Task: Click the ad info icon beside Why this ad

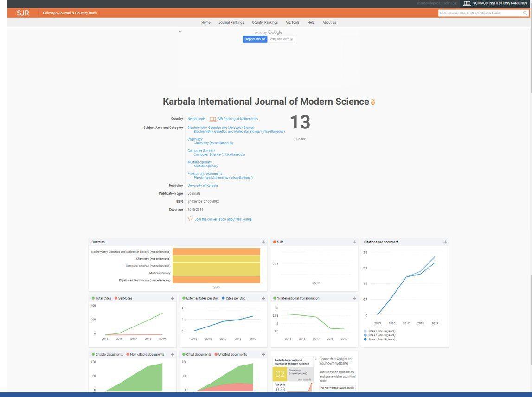Action: click(x=291, y=39)
